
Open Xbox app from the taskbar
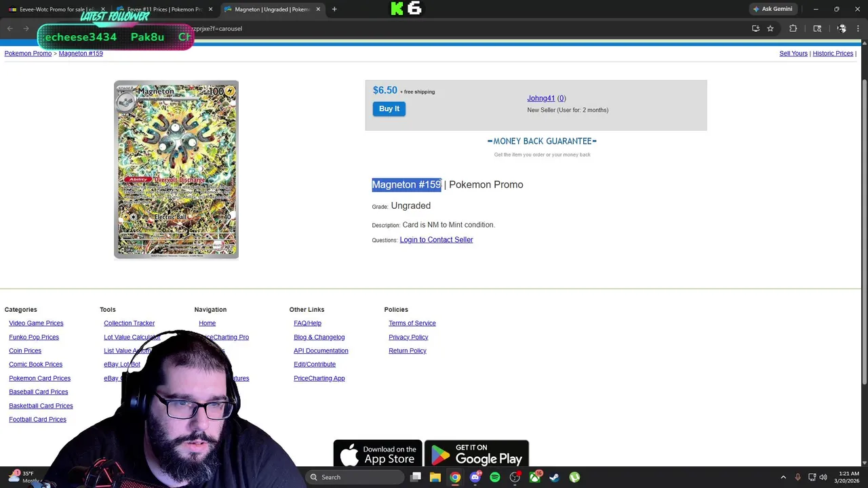click(535, 477)
